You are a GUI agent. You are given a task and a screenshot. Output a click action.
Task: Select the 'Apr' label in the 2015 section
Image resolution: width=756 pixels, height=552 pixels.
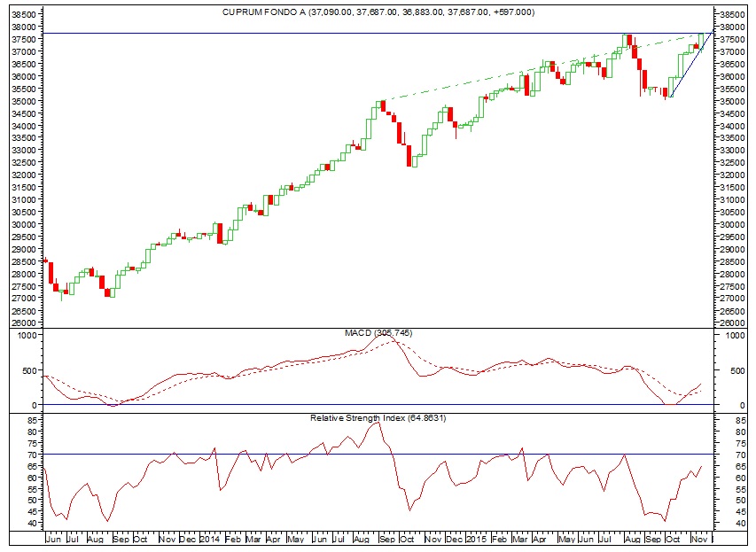540,539
